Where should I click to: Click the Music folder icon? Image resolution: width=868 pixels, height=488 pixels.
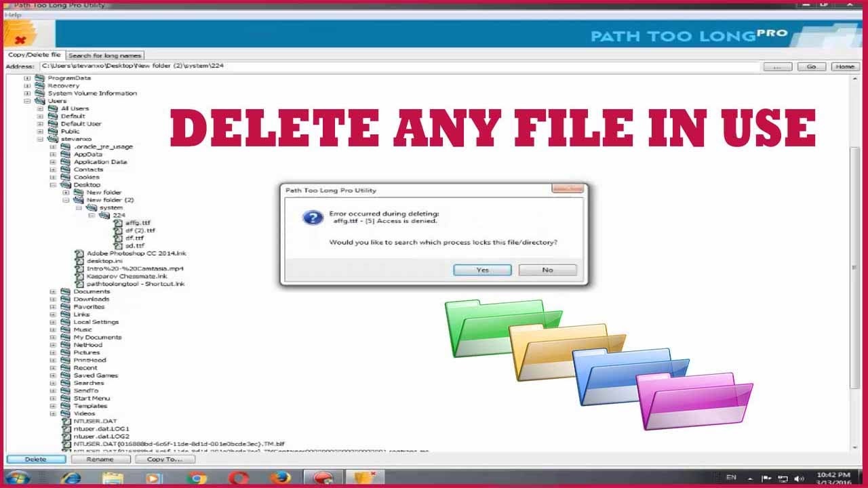(66, 329)
